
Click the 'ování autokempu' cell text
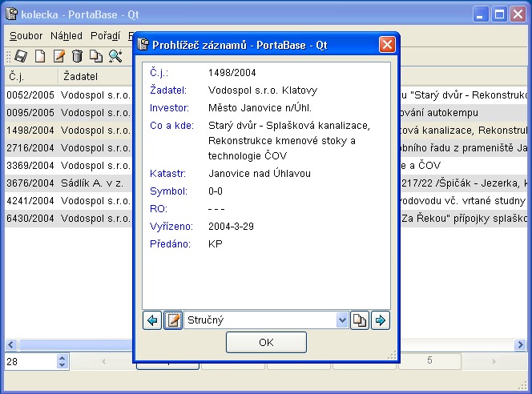click(439, 113)
